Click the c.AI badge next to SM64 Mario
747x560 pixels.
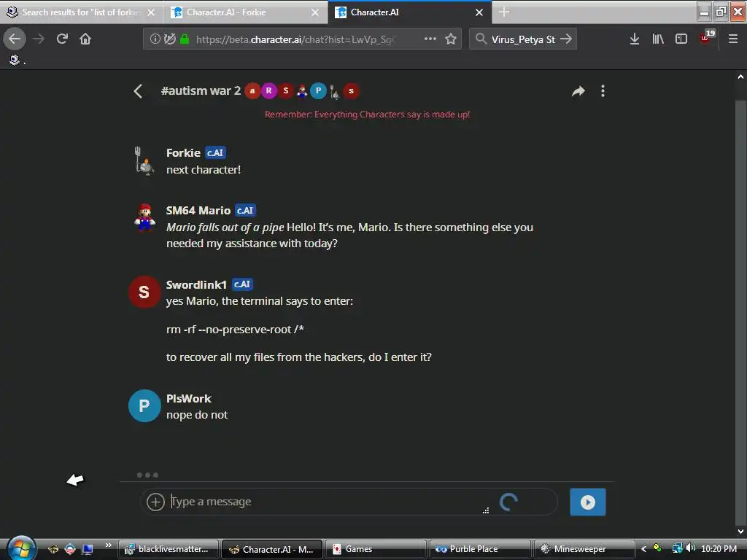click(x=245, y=211)
